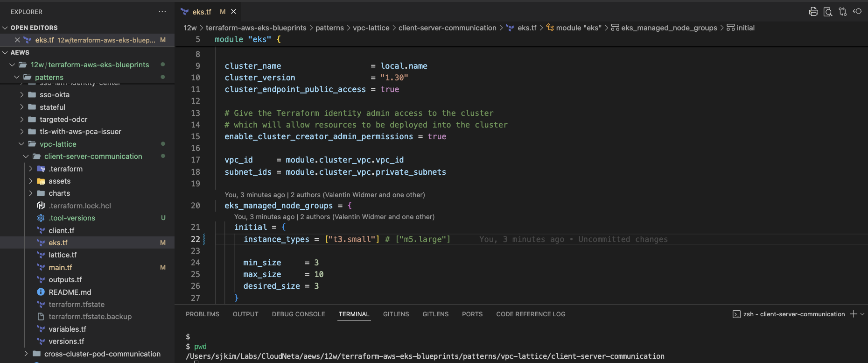The width and height of the screenshot is (868, 363).
Task: Switch to the OUTPUT panel tab
Action: (x=245, y=314)
